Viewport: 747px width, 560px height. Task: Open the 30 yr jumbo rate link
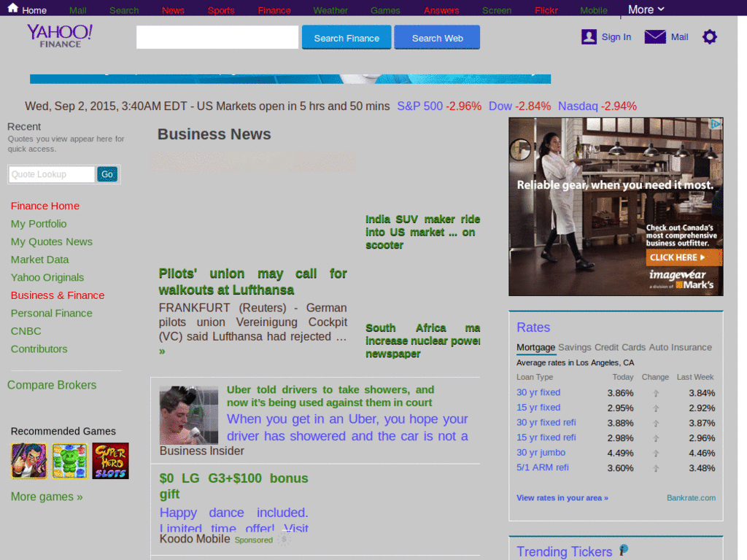pos(541,452)
